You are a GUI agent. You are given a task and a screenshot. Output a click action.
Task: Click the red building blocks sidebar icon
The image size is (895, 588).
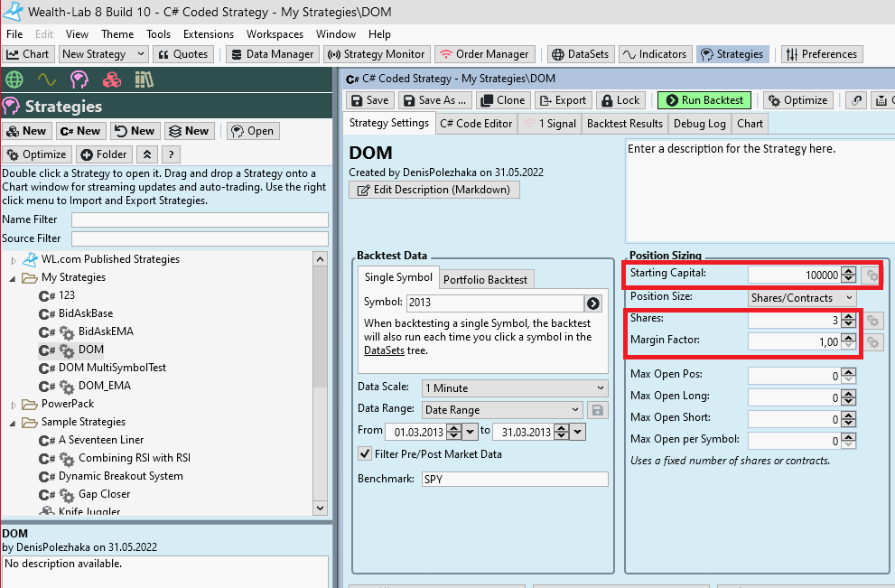(x=111, y=79)
